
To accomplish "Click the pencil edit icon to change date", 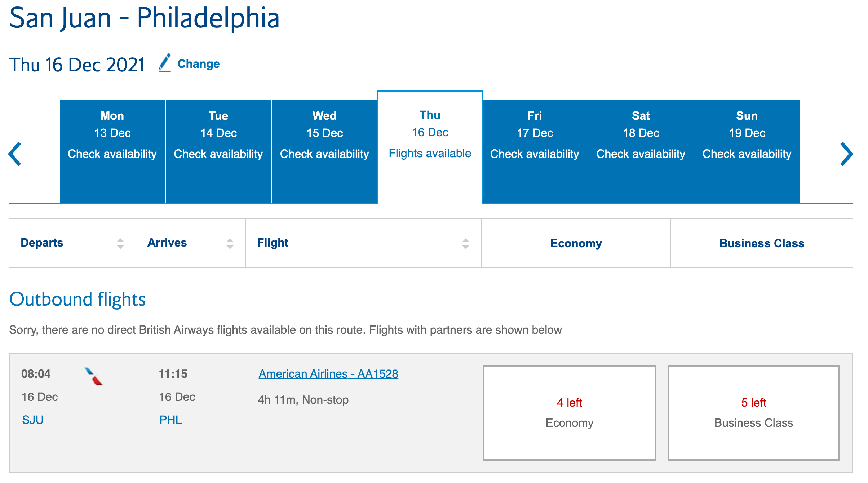I will 165,62.
